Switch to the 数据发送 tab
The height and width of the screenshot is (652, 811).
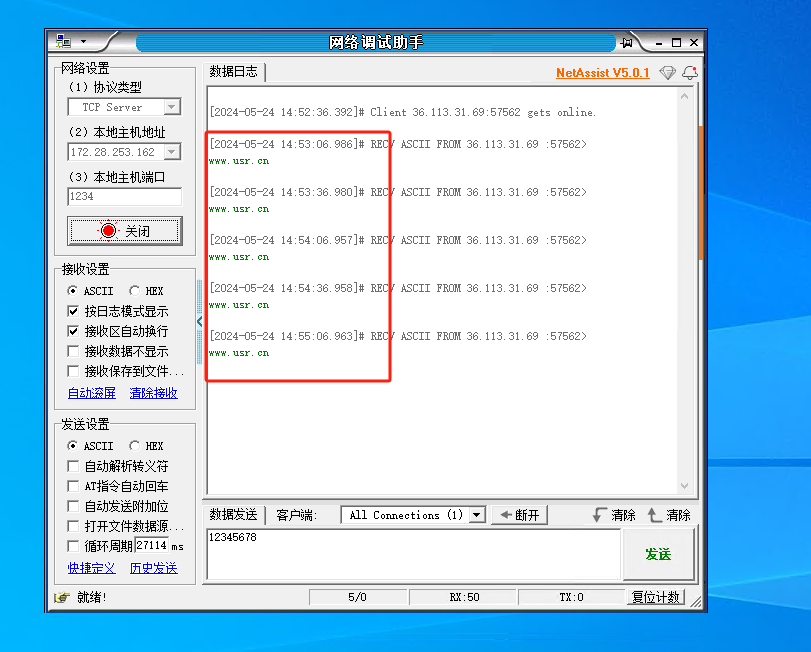[233, 514]
